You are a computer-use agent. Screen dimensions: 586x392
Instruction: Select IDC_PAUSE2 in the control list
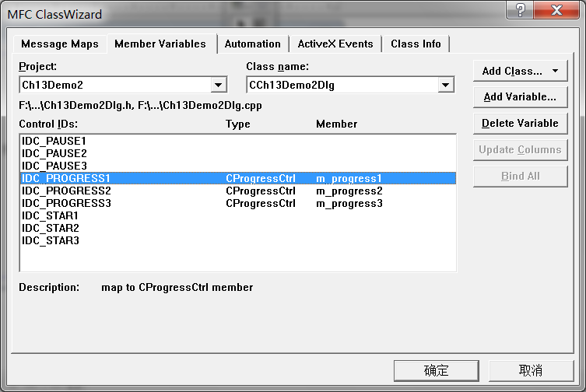[x=237, y=153]
